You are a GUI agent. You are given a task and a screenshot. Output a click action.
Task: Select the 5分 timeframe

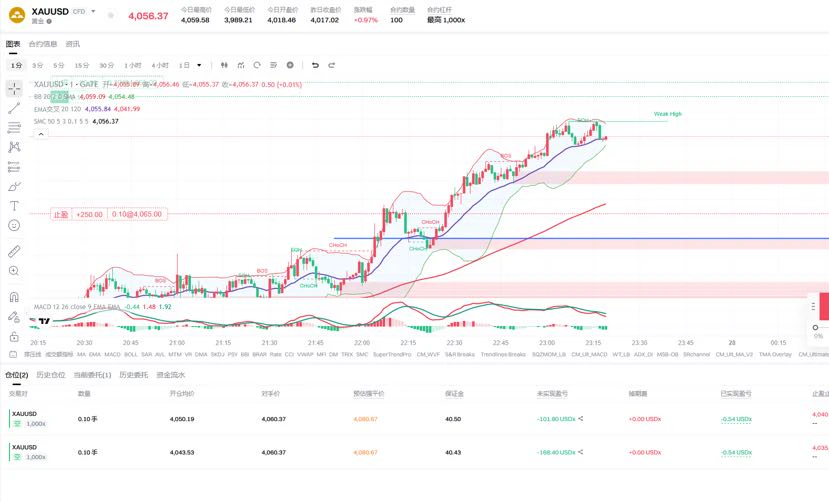[58, 65]
